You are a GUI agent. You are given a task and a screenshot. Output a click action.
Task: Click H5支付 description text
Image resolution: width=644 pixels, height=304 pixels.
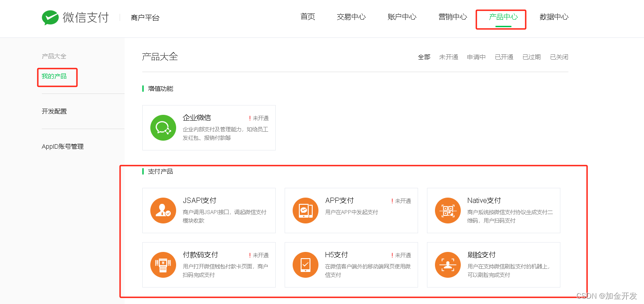(x=368, y=271)
